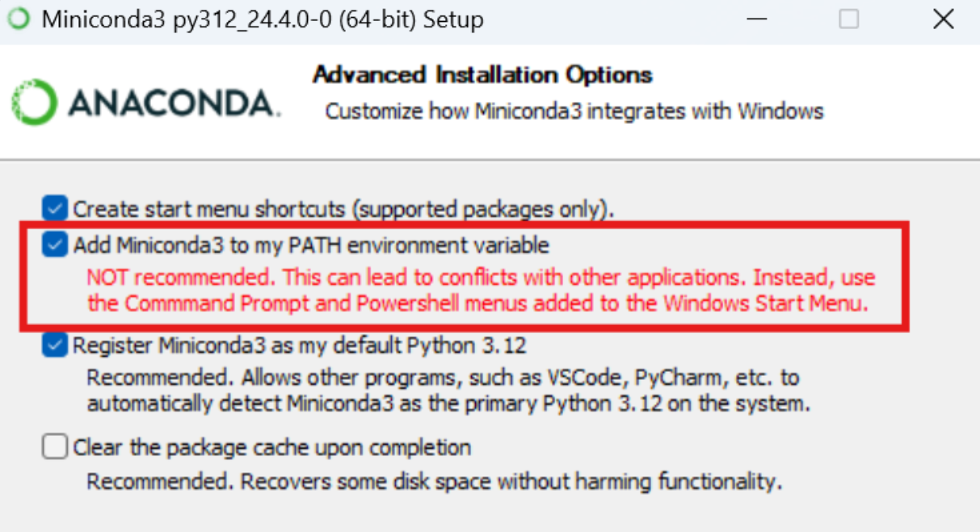Image resolution: width=980 pixels, height=532 pixels.
Task: Click the greyed-out maximize window button
Action: [848, 19]
